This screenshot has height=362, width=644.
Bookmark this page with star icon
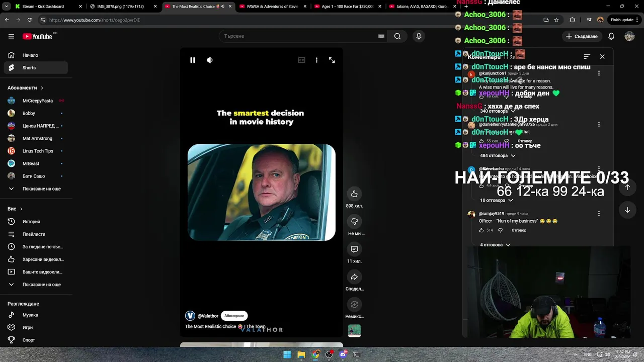pos(556,20)
